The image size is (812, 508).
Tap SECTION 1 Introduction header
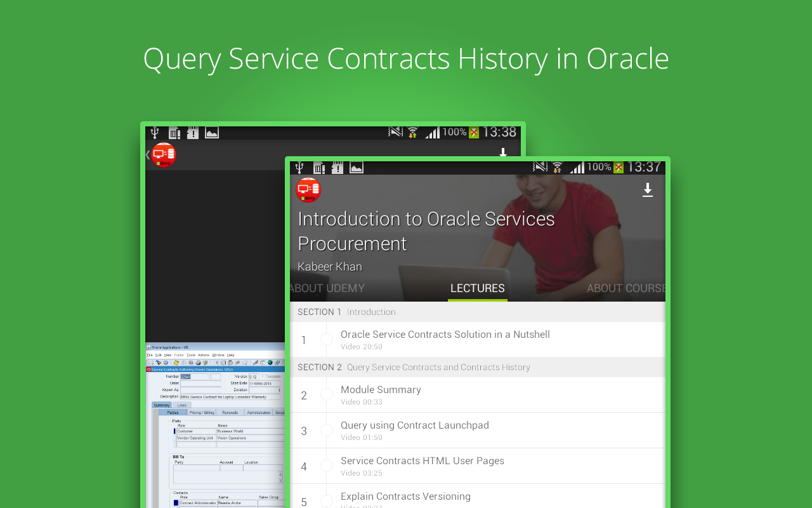coord(478,312)
